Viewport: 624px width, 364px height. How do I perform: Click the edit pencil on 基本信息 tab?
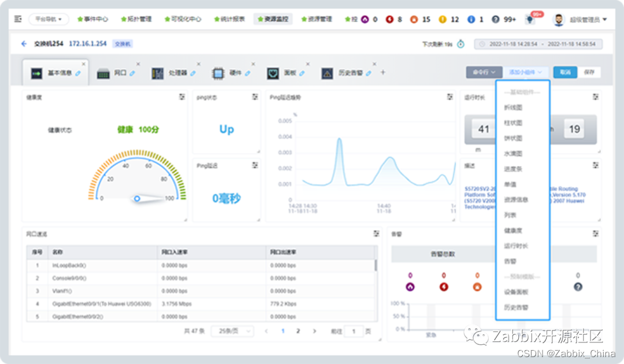coord(78,73)
